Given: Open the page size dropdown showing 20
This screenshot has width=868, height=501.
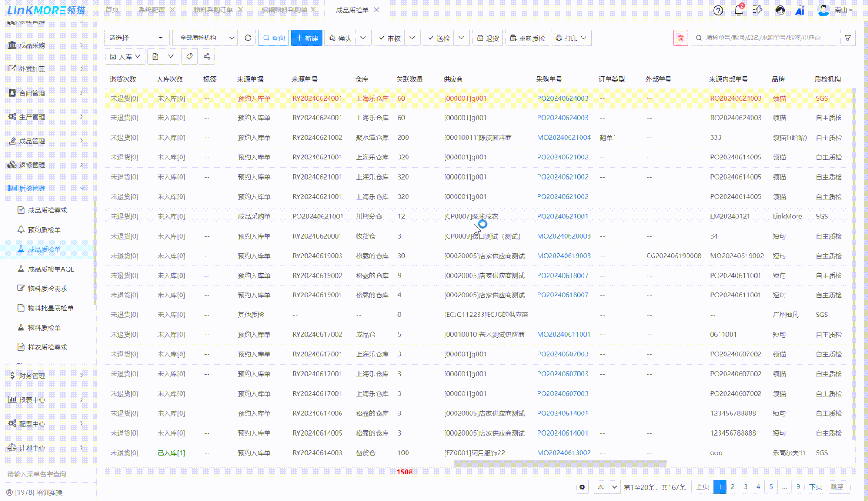Looking at the screenshot, I should (607, 487).
